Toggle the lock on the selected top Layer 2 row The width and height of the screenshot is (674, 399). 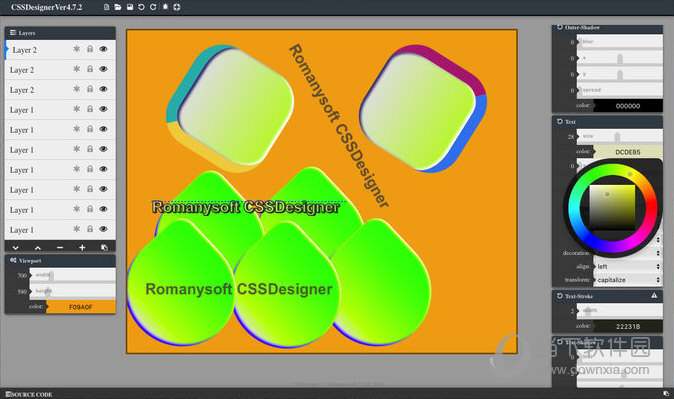(90, 49)
